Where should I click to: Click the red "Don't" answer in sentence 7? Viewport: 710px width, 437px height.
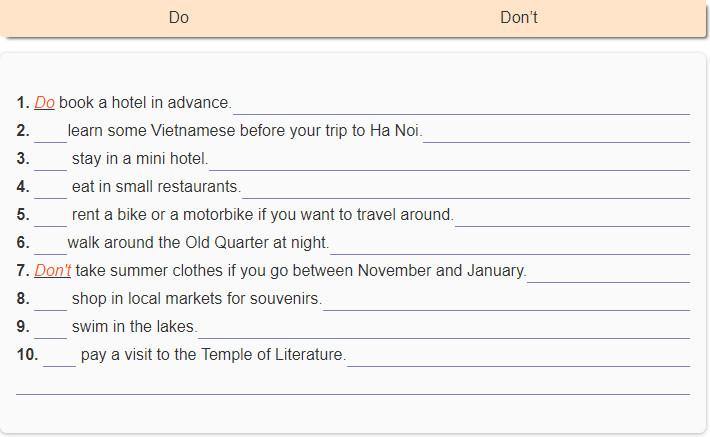pos(53,271)
